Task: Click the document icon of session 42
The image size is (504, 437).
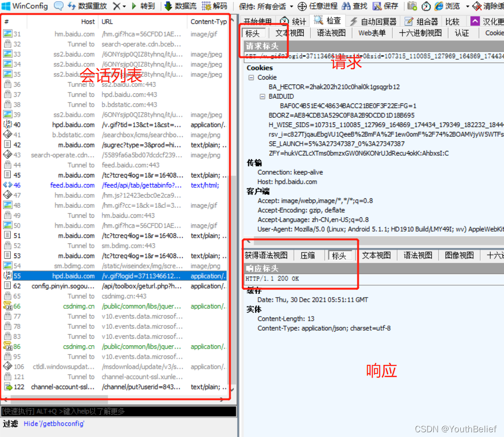Action: pyautogui.click(x=8, y=145)
